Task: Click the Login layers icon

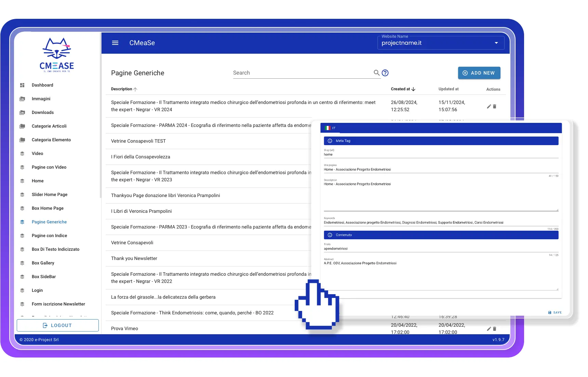Action: click(x=22, y=290)
